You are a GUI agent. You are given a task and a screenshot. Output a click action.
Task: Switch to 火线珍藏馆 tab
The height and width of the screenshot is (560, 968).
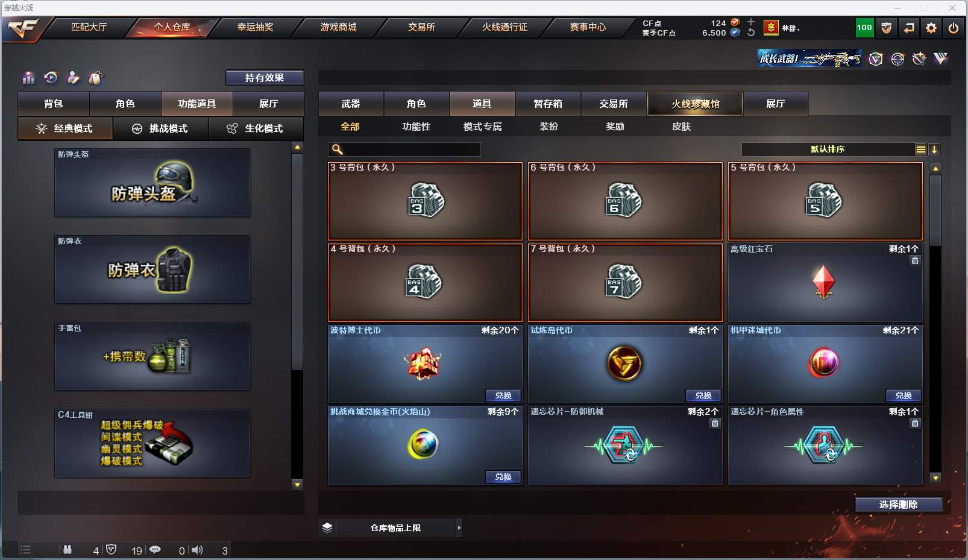point(695,104)
